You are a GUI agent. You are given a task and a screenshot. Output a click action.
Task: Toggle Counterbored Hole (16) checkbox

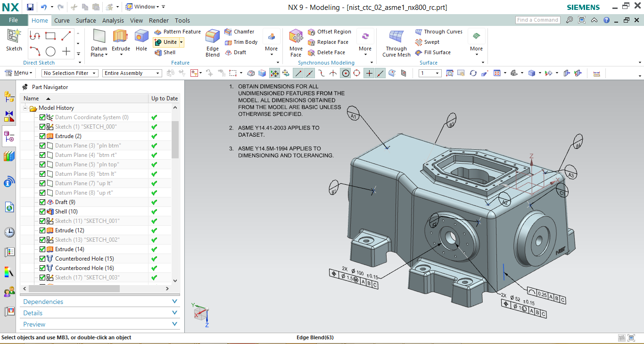tap(42, 268)
